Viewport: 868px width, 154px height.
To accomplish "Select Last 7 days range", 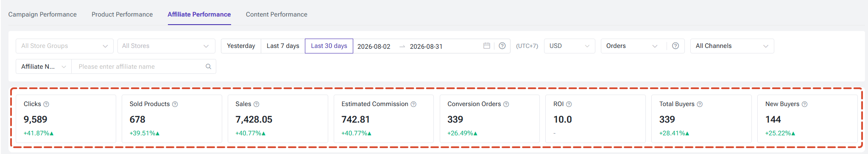I will pos(283,46).
